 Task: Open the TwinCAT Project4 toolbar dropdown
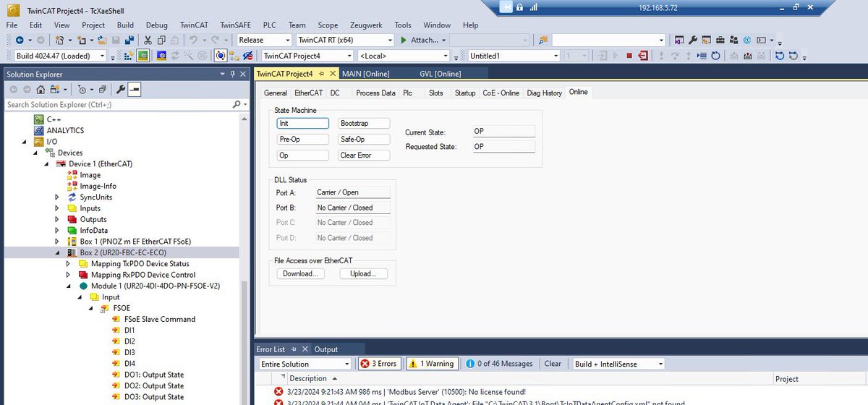point(349,56)
